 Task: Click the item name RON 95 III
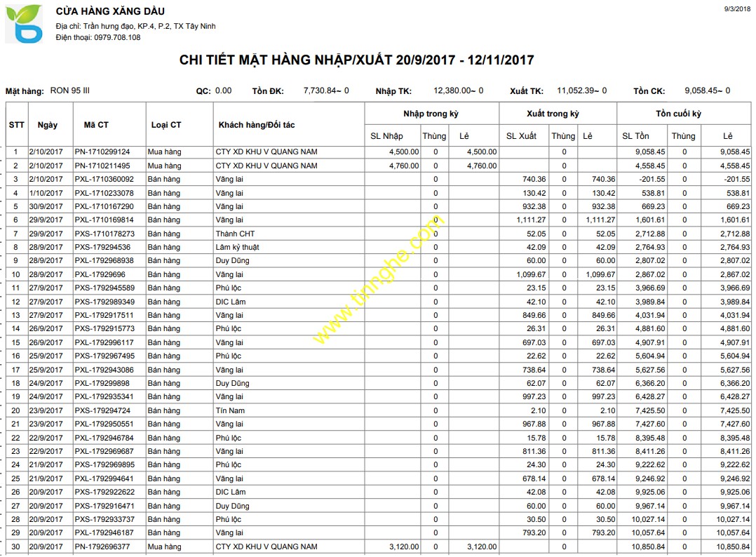click(x=70, y=90)
